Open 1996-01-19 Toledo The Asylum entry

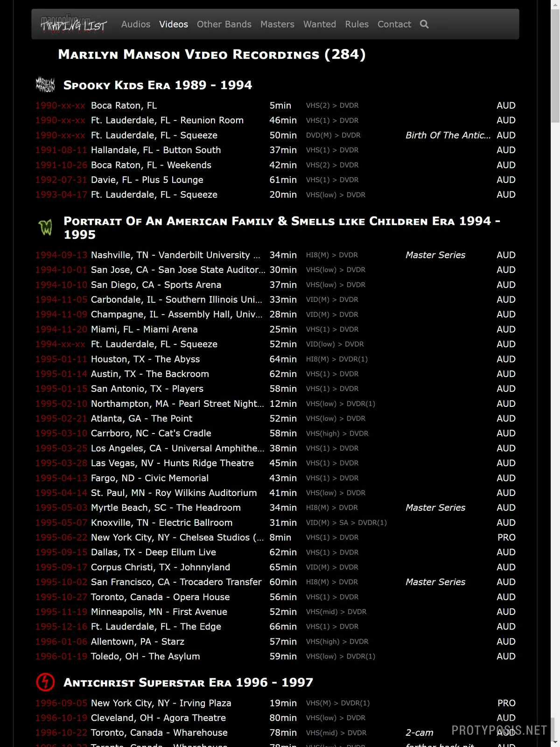[x=275, y=656]
